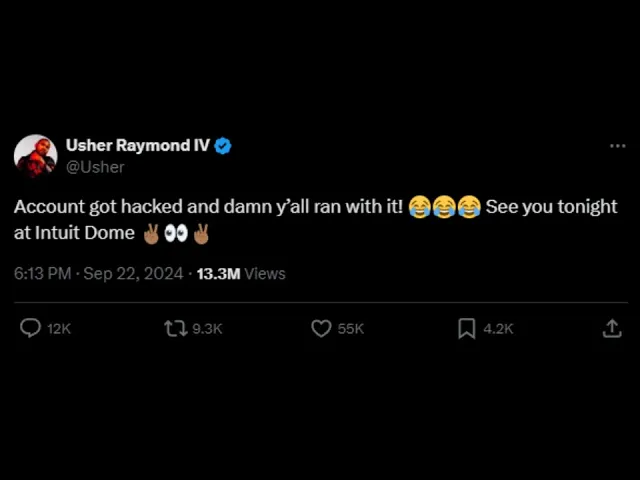The height and width of the screenshot is (480, 640).
Task: Click the Usher Raymond IV display name
Action: click(x=137, y=145)
